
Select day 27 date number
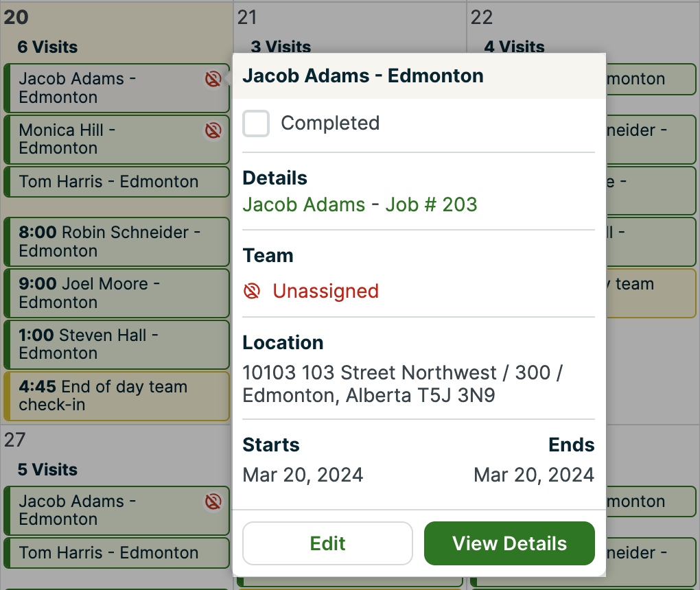15,440
